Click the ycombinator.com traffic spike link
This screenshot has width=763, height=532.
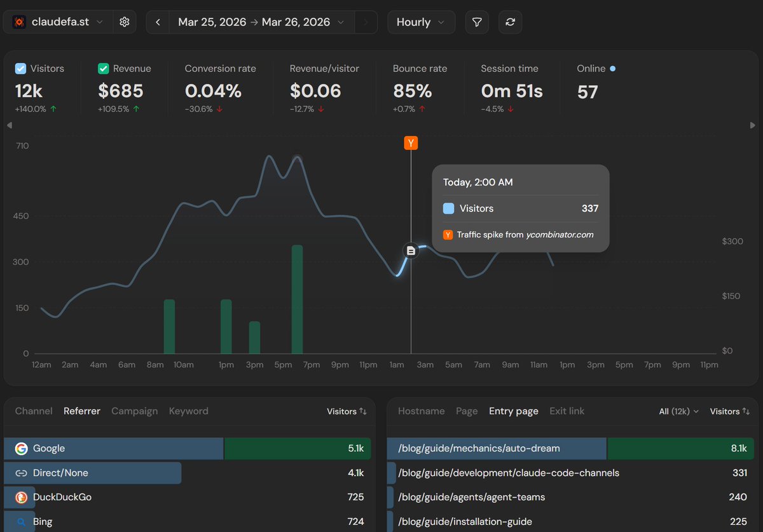point(560,235)
